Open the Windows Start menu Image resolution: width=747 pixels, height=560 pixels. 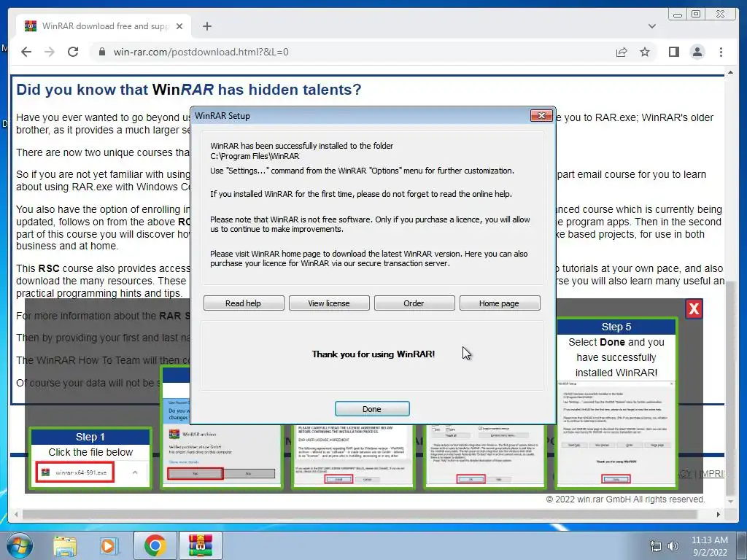[18, 545]
